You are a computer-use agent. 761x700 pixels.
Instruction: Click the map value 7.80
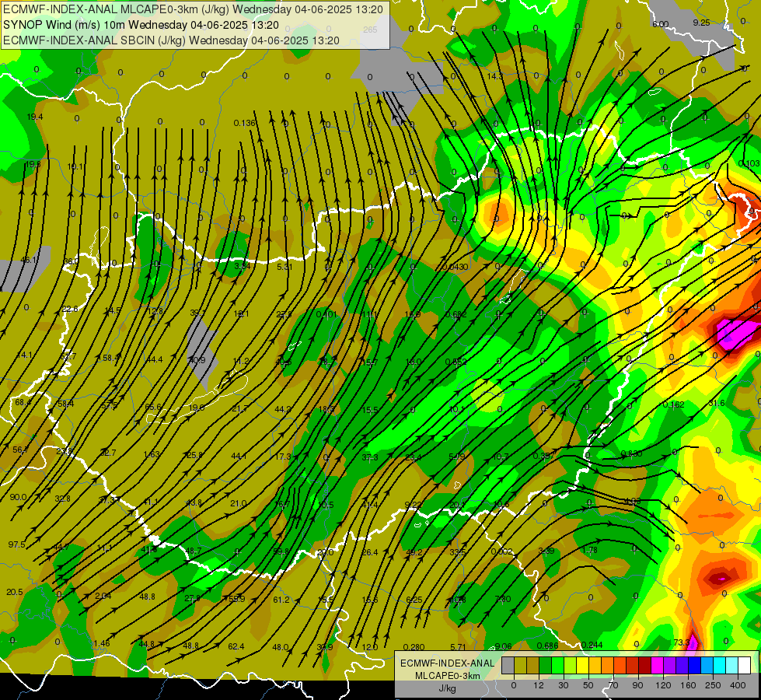click(503, 599)
